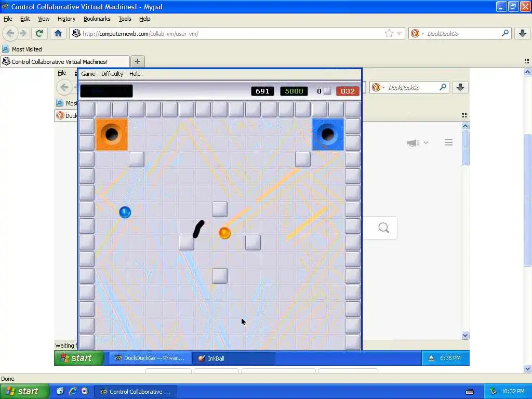
Task: Click the orange hole in InkBall
Action: click(x=111, y=135)
